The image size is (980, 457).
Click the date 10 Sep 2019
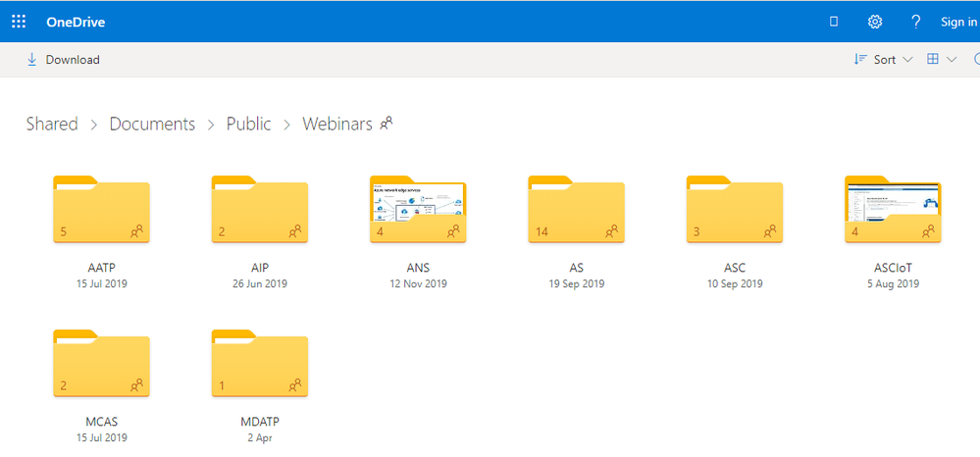[x=735, y=283]
